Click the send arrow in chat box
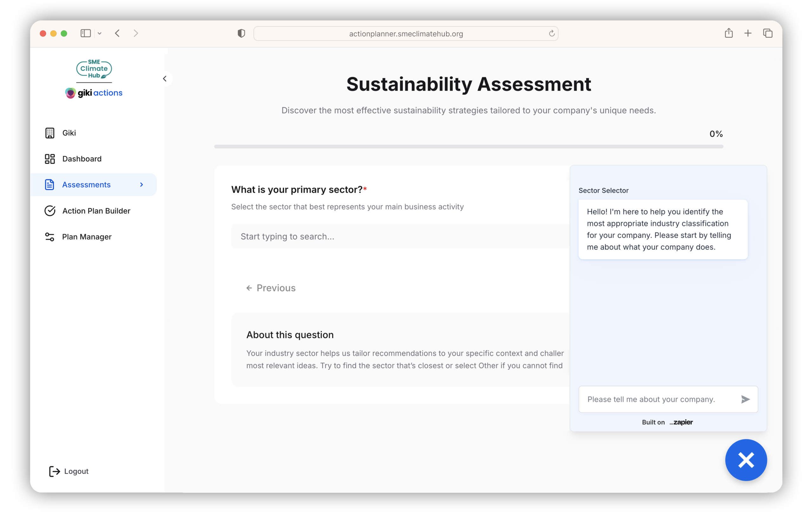This screenshot has width=812, height=526. (745, 399)
